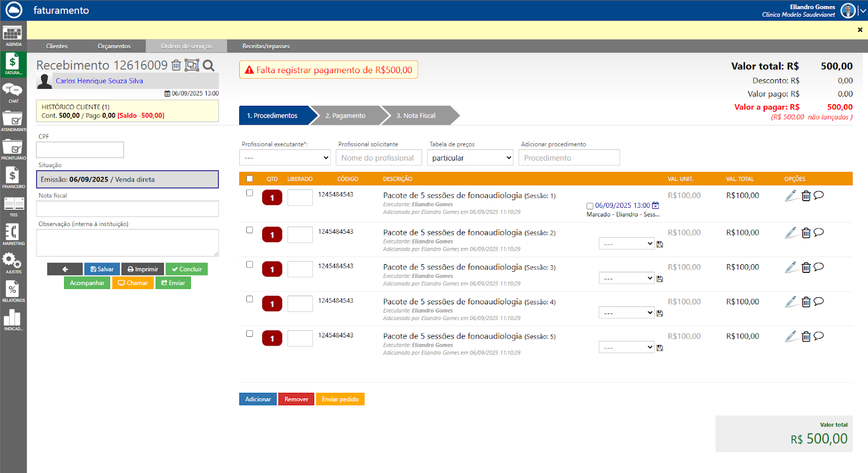
Task: Expand the user menu arrow near Eliandro Gomes
Action: click(863, 10)
